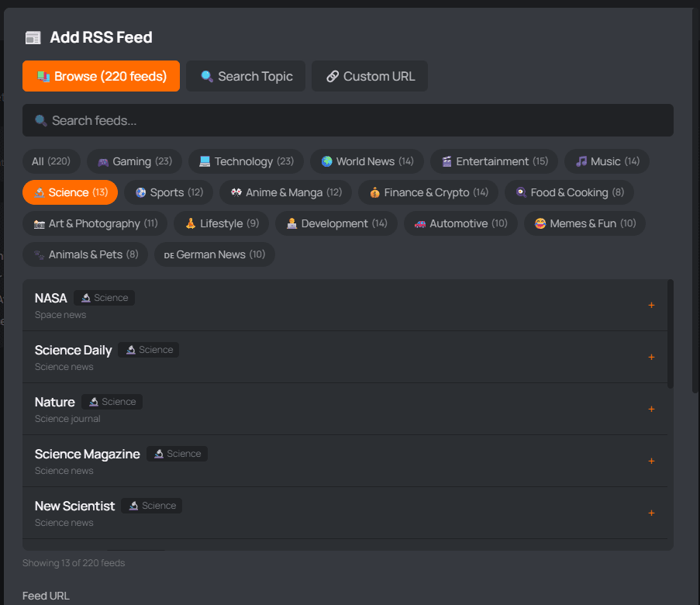Click the Science badge next to Nature
The height and width of the screenshot is (605, 700).
[112, 402]
